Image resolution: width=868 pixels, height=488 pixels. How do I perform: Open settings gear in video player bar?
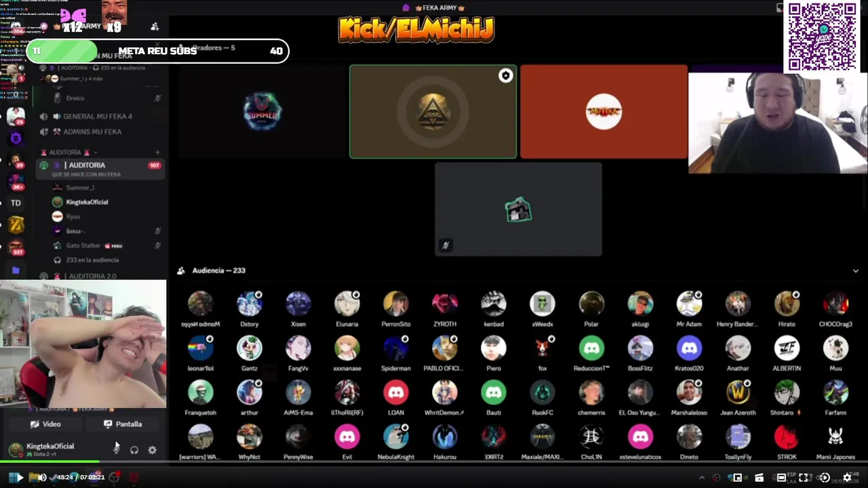tap(847, 478)
